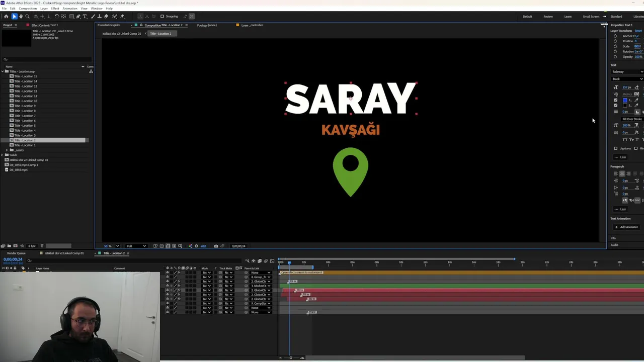Select the Selection (arrow) tool
The width and height of the screenshot is (644, 362).
point(15,16)
